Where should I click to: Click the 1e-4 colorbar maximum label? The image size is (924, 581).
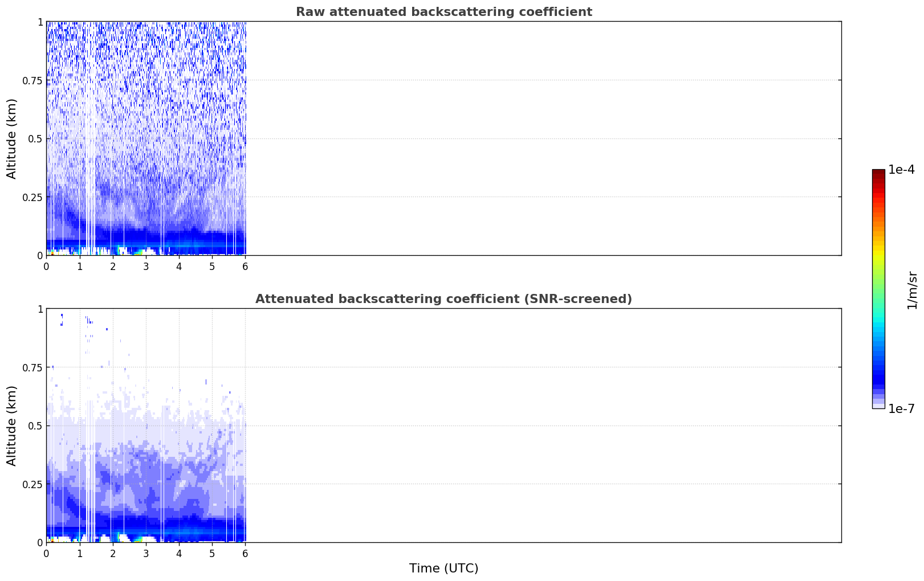point(901,170)
